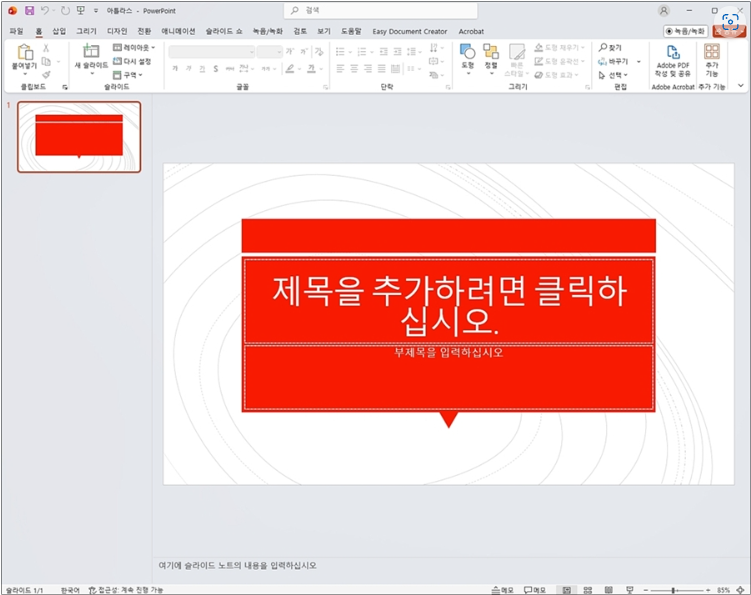
Task: Expand the Layout (레이아웃) dropdown
Action: [x=133, y=47]
